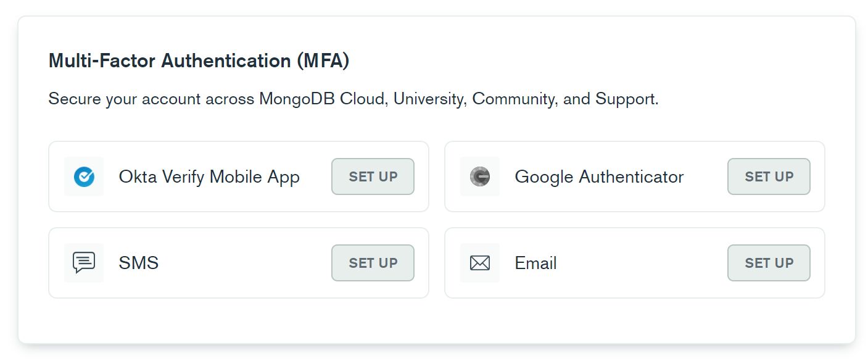This screenshot has height=361, width=868.
Task: Click the word "Support" in the description
Action: 626,99
